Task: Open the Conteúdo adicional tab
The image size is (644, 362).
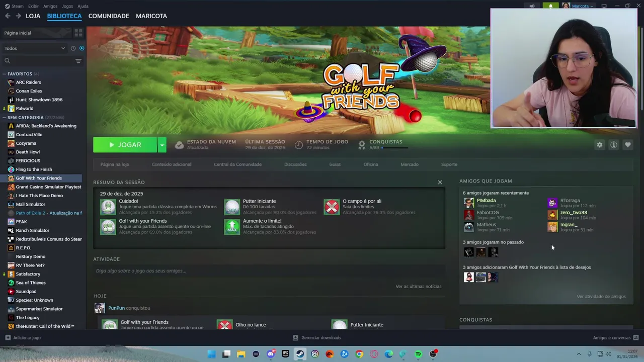Action: pos(172,164)
